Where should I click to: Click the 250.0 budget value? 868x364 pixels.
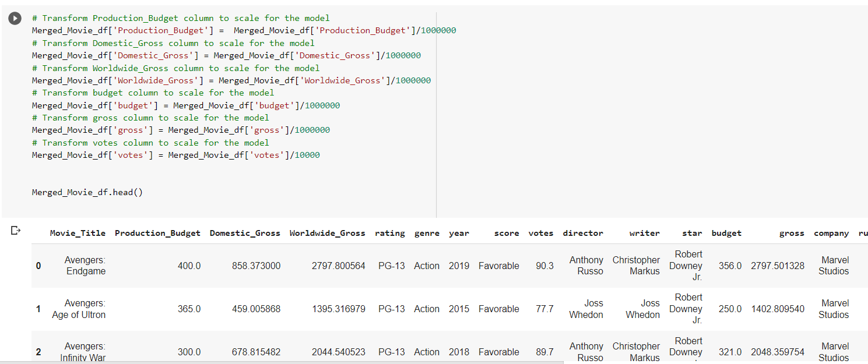click(730, 309)
